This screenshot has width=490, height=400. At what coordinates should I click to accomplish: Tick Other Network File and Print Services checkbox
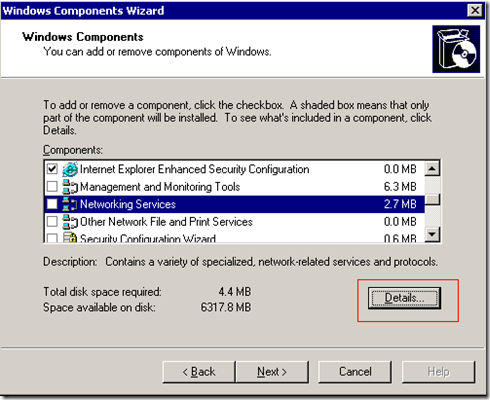[x=52, y=221]
